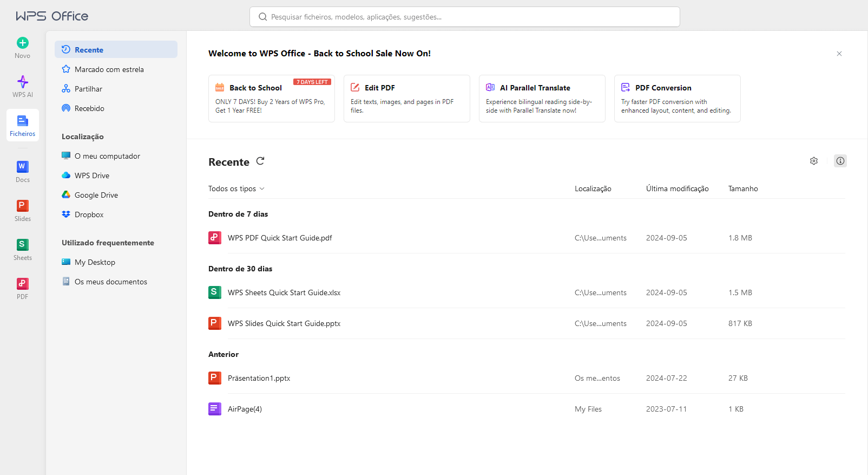This screenshot has width=868, height=475.
Task: Open the PDF icon in sidebar
Action: (x=23, y=283)
